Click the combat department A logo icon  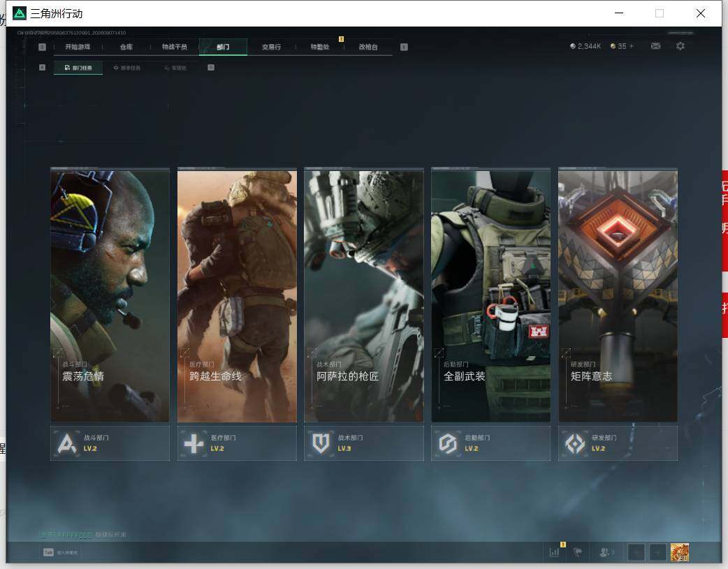click(67, 443)
